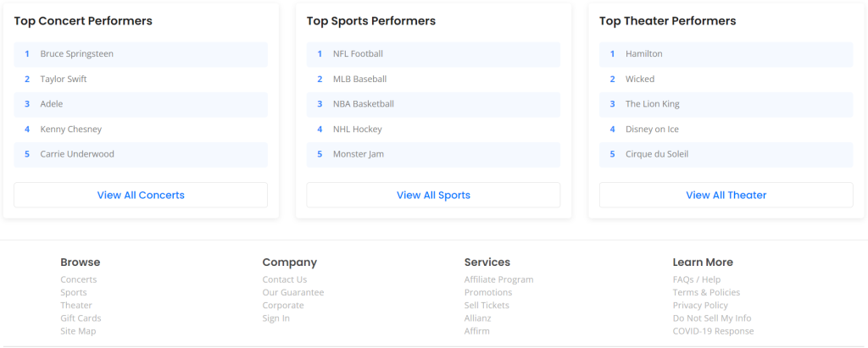Click Contact Us under Company
This screenshot has width=868, height=348.
(284, 279)
